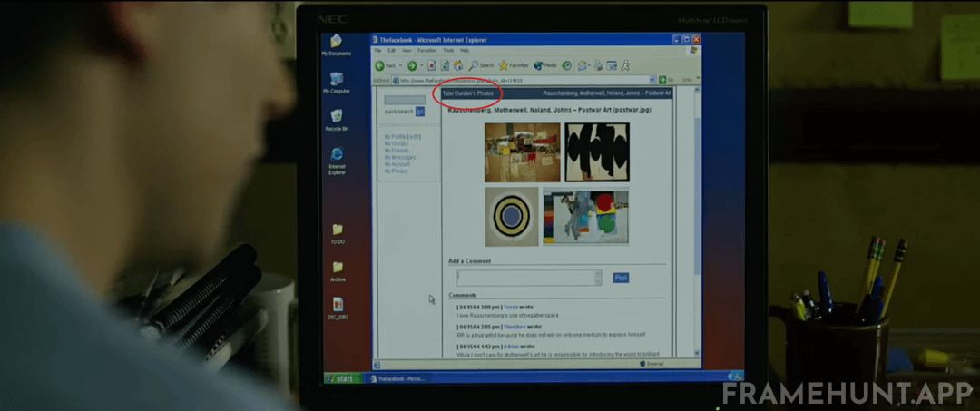Open Tessa's profile link in comments
Screen dimensions: 980x411
pos(511,308)
